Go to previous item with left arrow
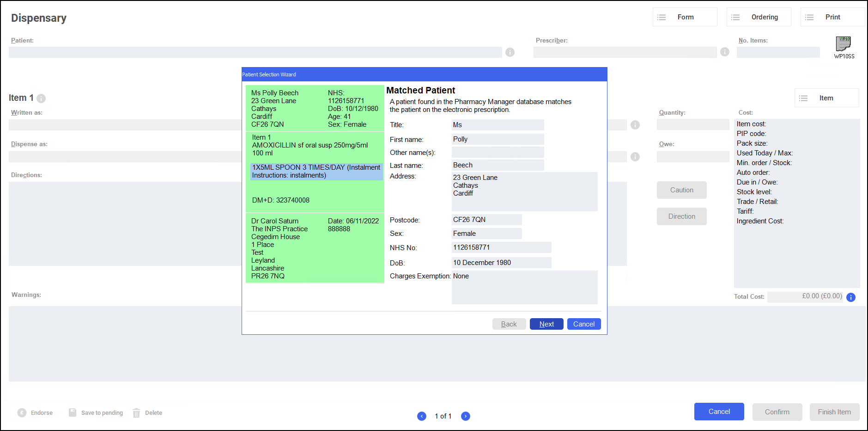 pos(422,416)
